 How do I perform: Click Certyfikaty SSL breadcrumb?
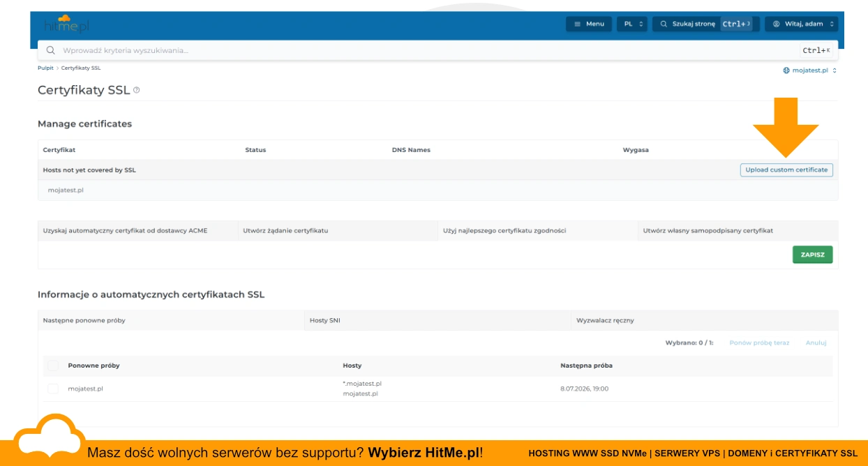tap(81, 68)
